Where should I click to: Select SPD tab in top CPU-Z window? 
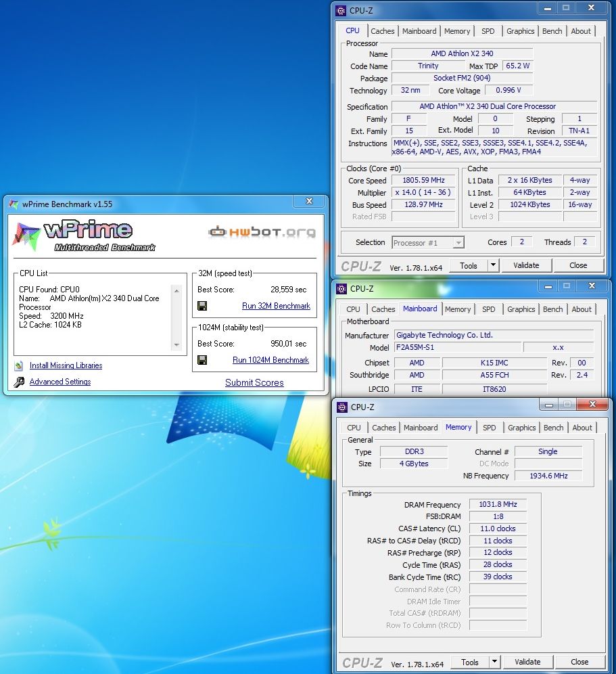[x=488, y=31]
